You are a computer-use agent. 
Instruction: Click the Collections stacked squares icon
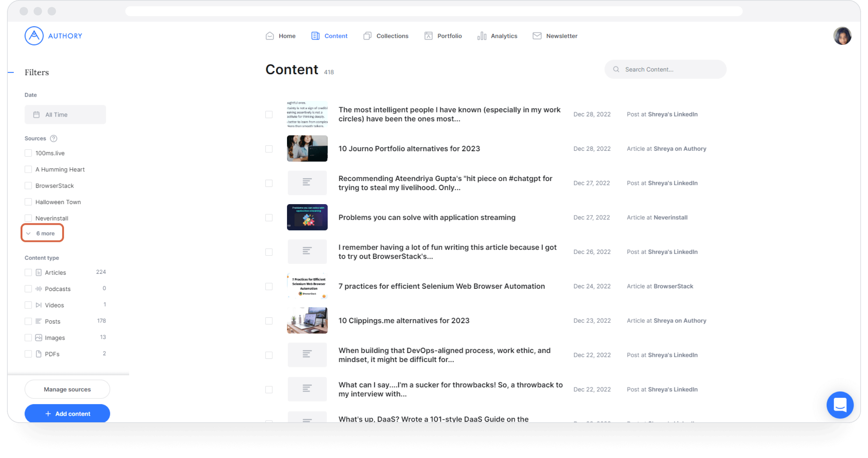coord(367,36)
